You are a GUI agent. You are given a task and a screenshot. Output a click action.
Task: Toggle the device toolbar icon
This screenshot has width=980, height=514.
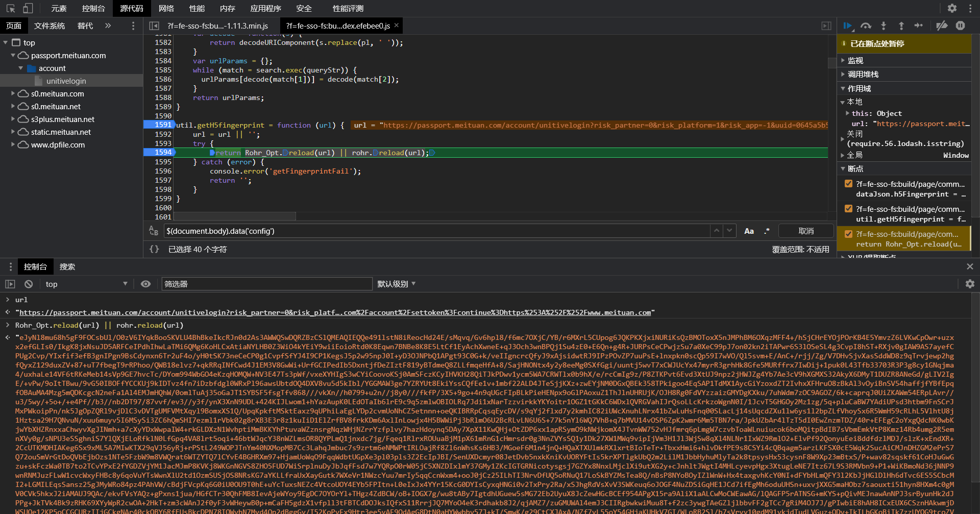tap(28, 8)
